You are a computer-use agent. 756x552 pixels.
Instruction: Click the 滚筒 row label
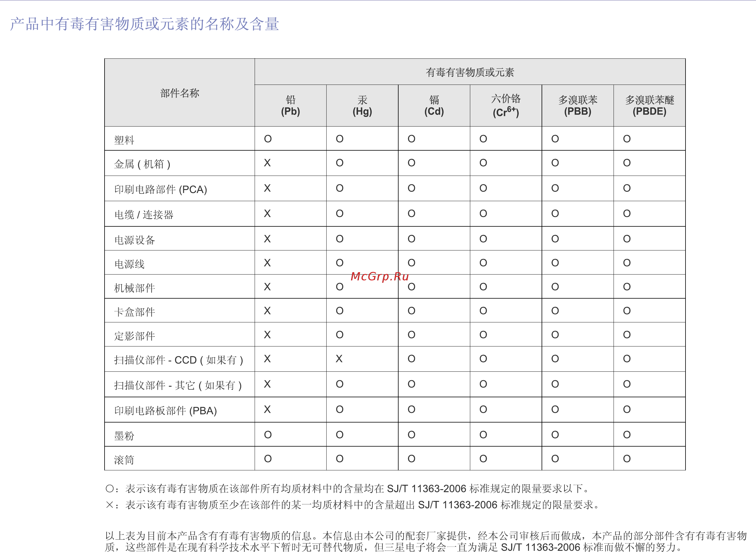pyautogui.click(x=124, y=460)
